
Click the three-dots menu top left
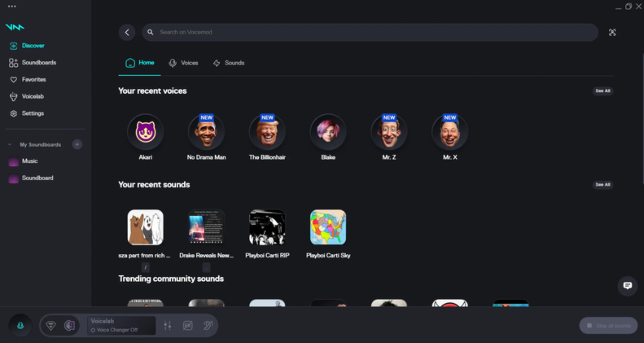[x=12, y=6]
